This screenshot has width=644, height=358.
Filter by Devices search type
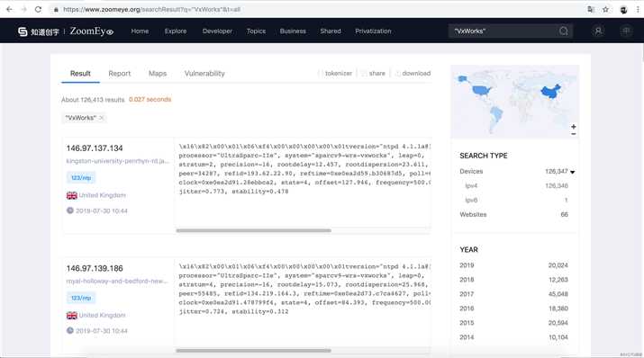click(x=471, y=172)
